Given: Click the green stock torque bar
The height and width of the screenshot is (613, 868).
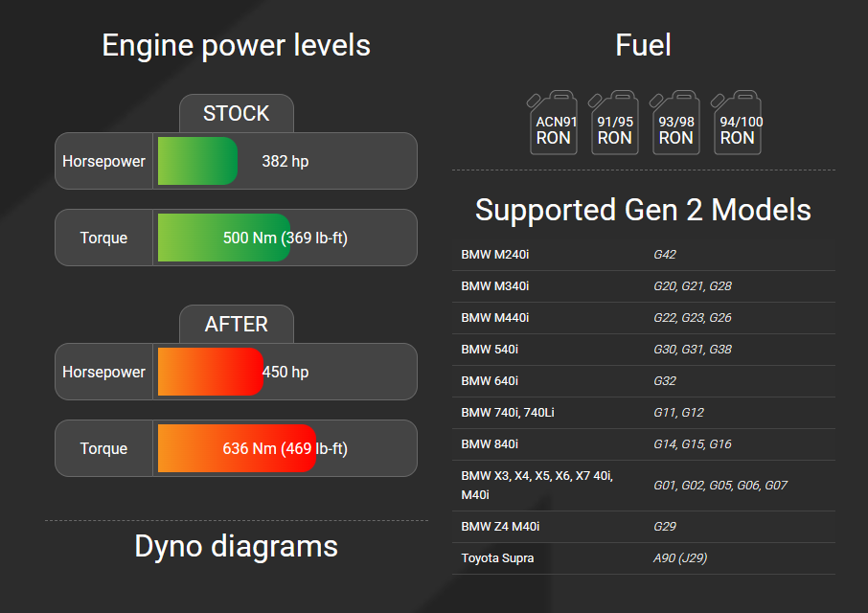Looking at the screenshot, I should pyautogui.click(x=222, y=238).
